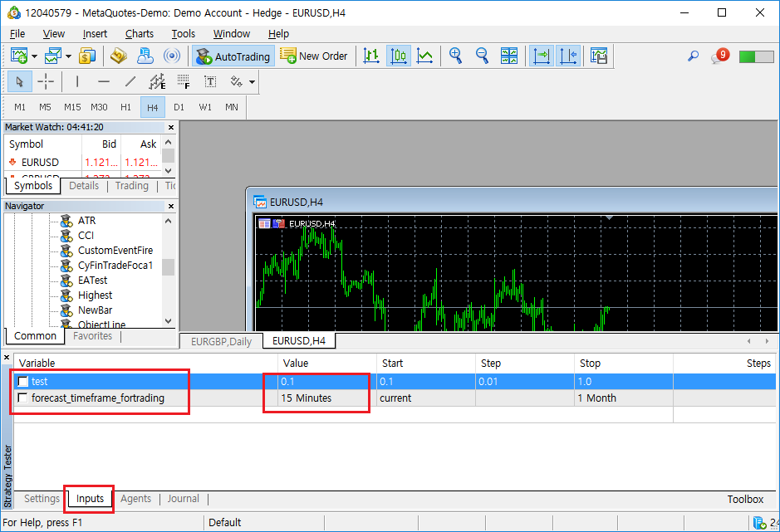
Task: Switch chart to candlesticks icon
Action: (x=399, y=56)
